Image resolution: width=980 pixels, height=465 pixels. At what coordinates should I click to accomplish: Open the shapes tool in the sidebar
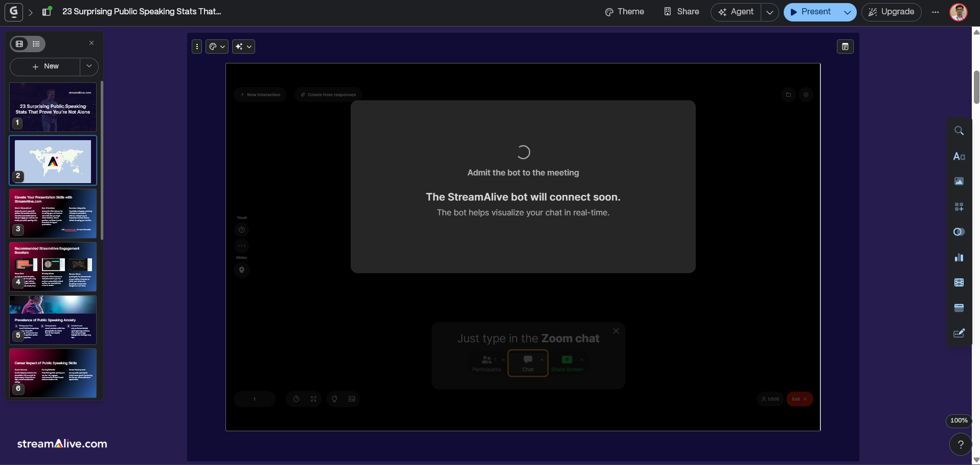pos(959,232)
